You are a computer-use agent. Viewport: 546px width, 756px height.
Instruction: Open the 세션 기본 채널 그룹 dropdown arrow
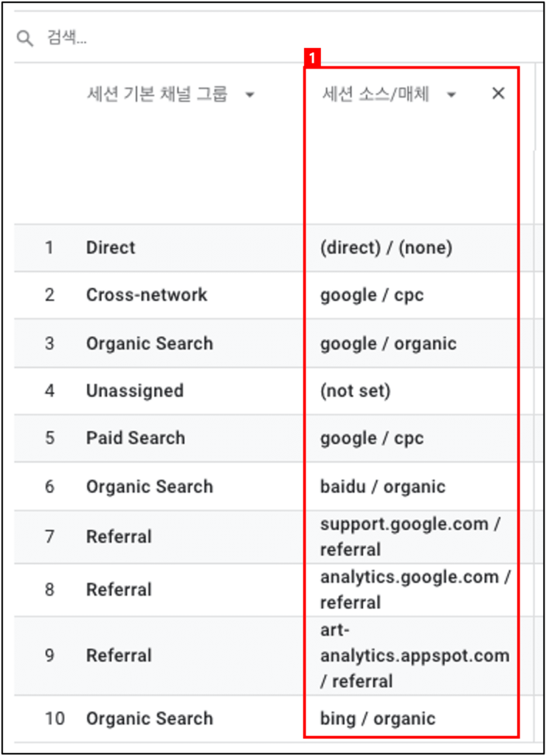[249, 94]
